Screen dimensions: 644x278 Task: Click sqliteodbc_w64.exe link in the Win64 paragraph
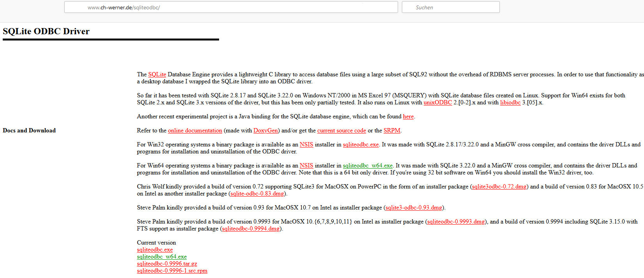(x=368, y=165)
